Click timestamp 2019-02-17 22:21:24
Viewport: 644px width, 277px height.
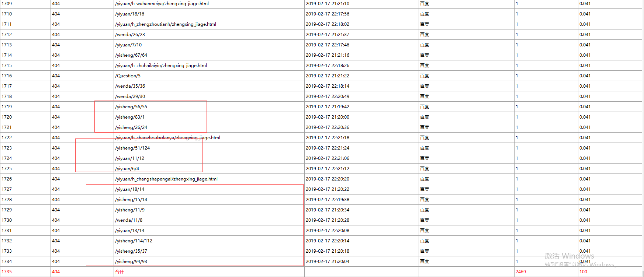328,148
